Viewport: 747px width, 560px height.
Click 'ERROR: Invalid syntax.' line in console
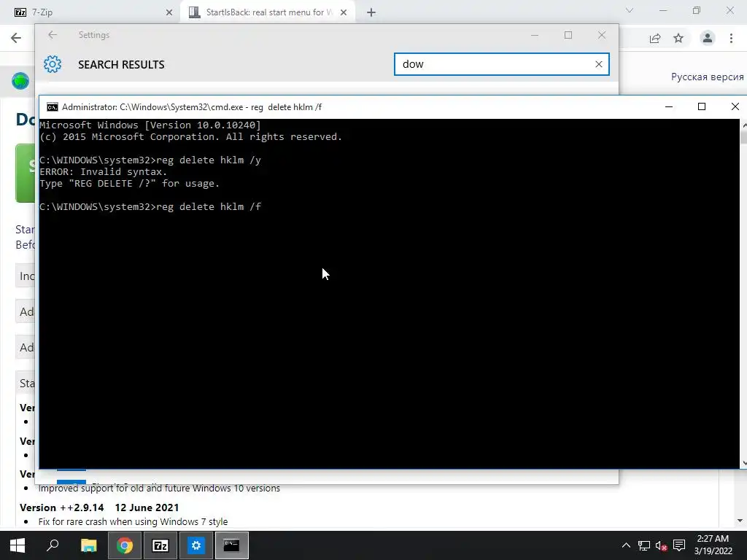click(x=104, y=172)
